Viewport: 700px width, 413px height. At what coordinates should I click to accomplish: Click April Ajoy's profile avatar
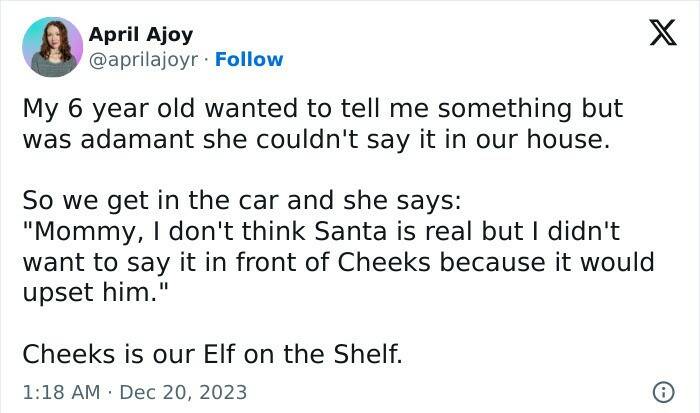point(51,47)
